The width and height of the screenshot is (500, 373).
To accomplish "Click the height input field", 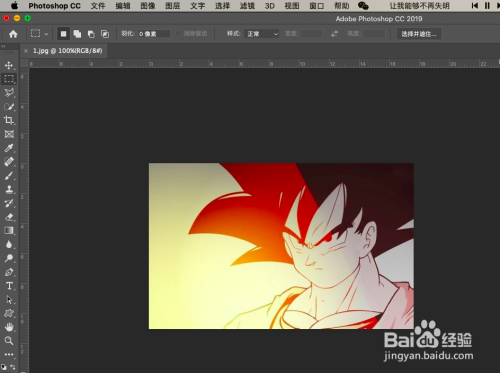I will [374, 34].
